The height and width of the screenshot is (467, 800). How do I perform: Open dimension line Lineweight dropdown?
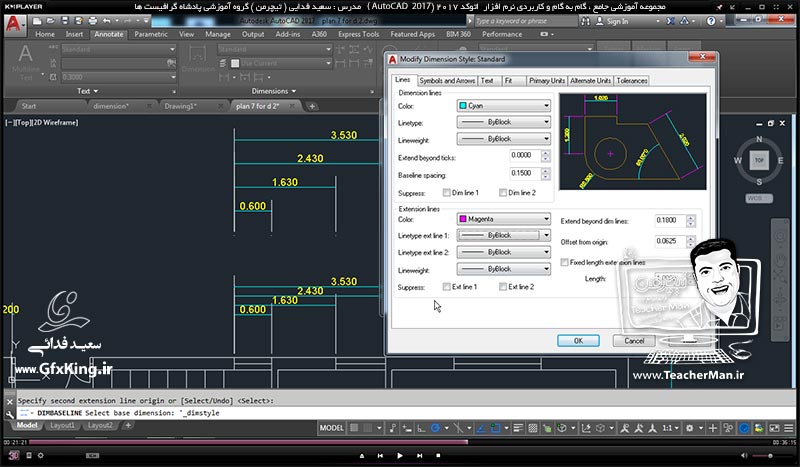pos(504,139)
